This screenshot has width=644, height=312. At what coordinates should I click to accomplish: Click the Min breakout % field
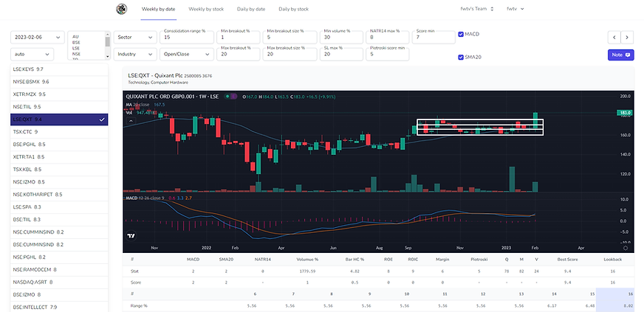point(239,36)
